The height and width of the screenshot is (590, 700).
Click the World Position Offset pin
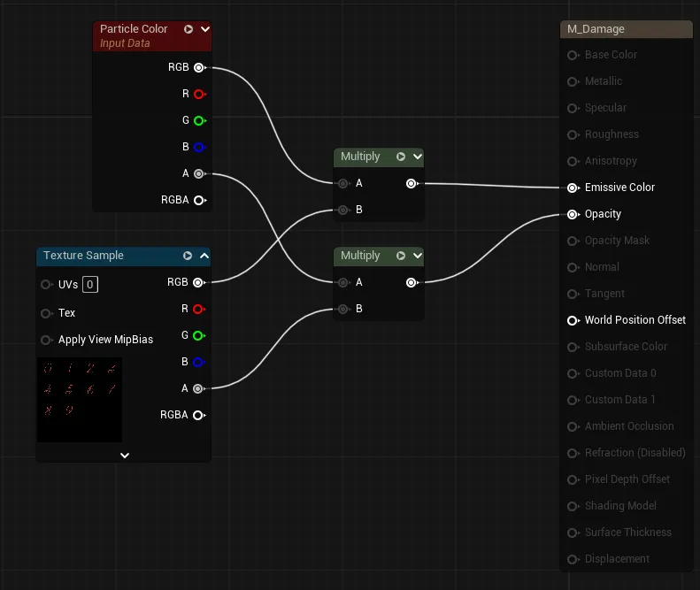(x=573, y=320)
